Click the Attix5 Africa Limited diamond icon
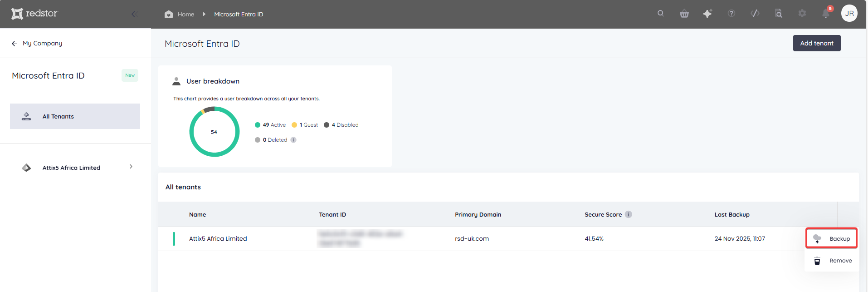Viewport: 868px width, 292px height. pos(26,168)
